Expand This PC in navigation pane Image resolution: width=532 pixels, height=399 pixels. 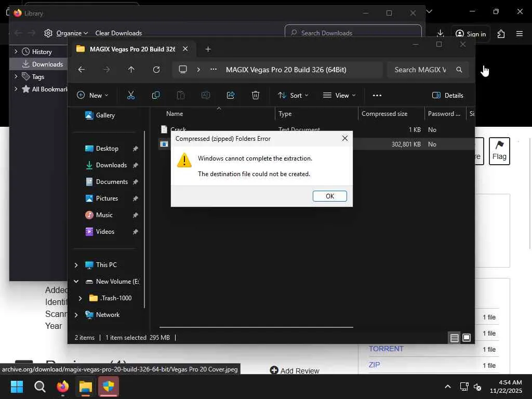[76, 265]
